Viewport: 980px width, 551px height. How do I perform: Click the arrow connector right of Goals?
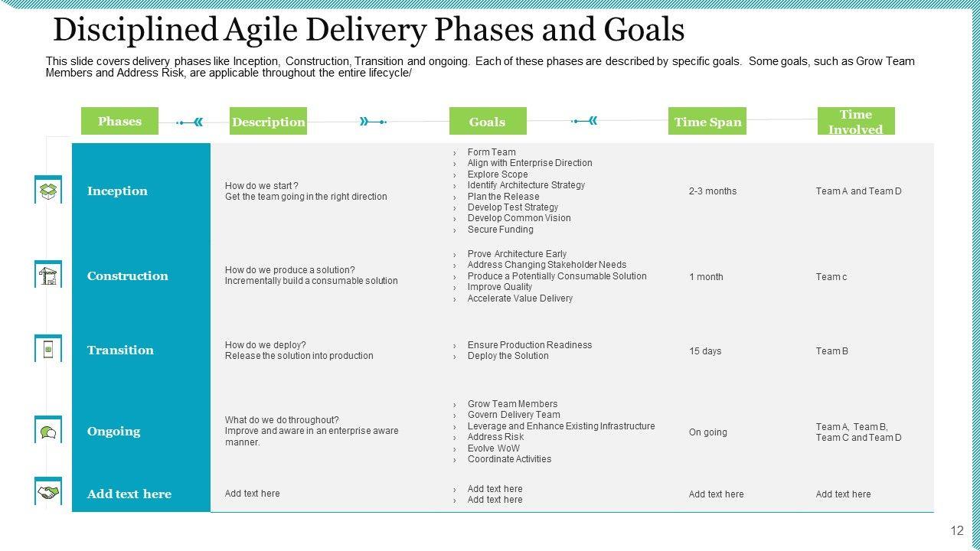585,121
